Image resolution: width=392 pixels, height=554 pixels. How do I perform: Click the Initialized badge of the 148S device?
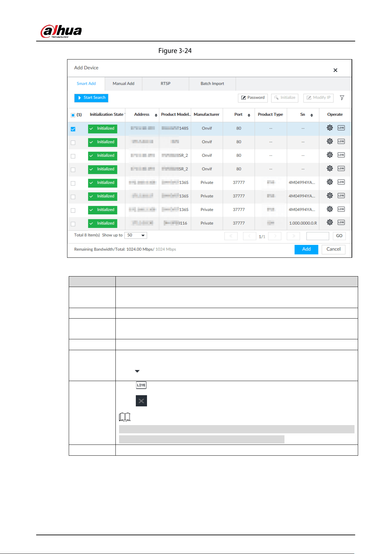pos(103,129)
